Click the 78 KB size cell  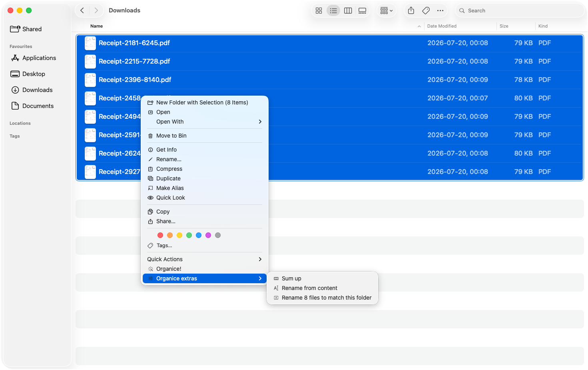coord(523,80)
